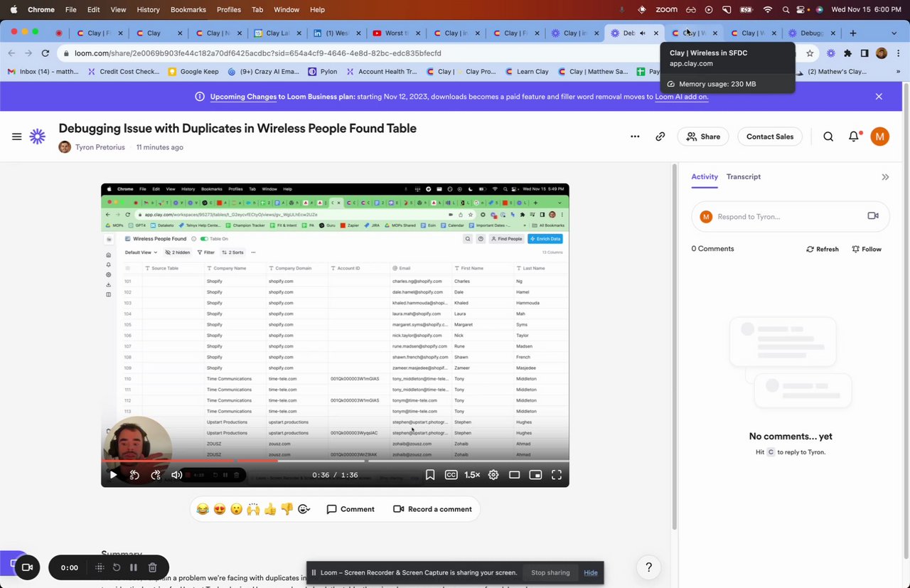This screenshot has height=588, width=910.
Task: Expand more emoji reactions picker
Action: [304, 509]
